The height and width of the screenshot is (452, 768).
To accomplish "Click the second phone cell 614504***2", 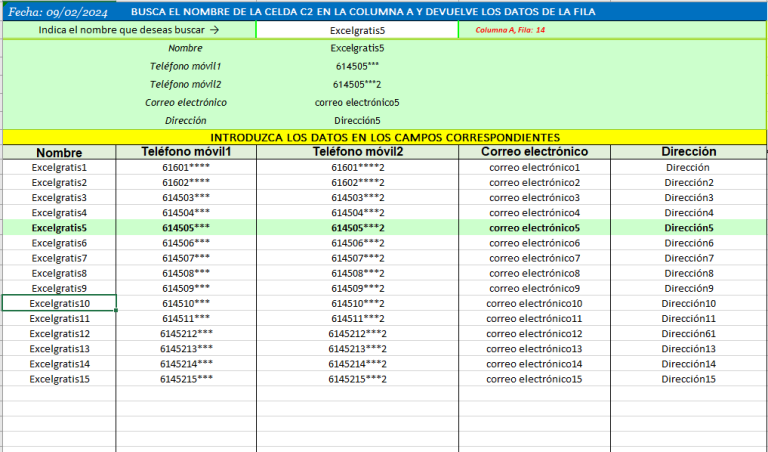I will click(358, 213).
